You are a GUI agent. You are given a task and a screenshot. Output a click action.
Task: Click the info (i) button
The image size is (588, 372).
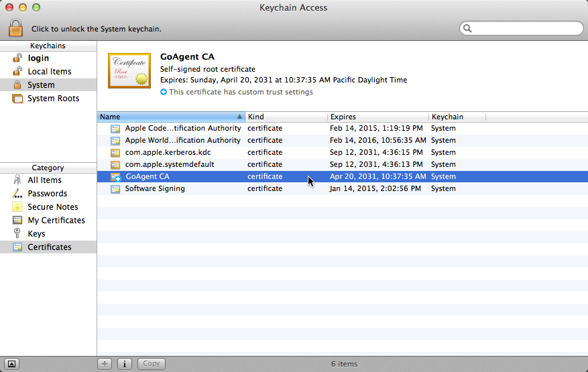pyautogui.click(x=125, y=364)
